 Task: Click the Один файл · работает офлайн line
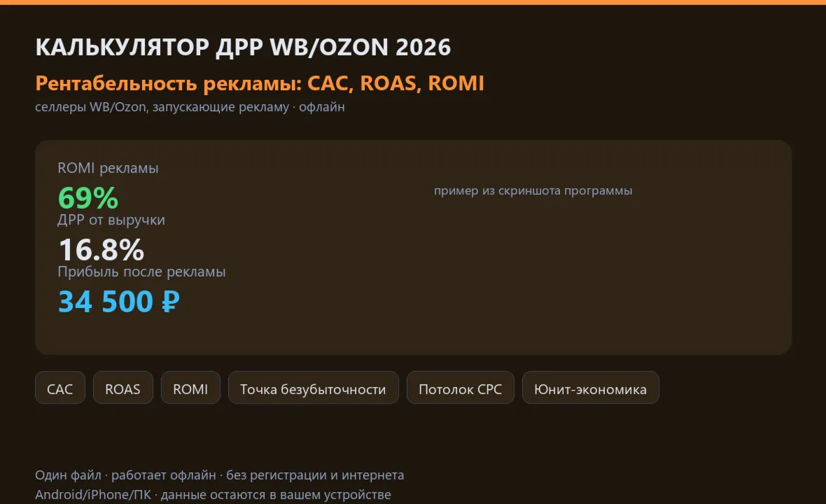pos(219,475)
